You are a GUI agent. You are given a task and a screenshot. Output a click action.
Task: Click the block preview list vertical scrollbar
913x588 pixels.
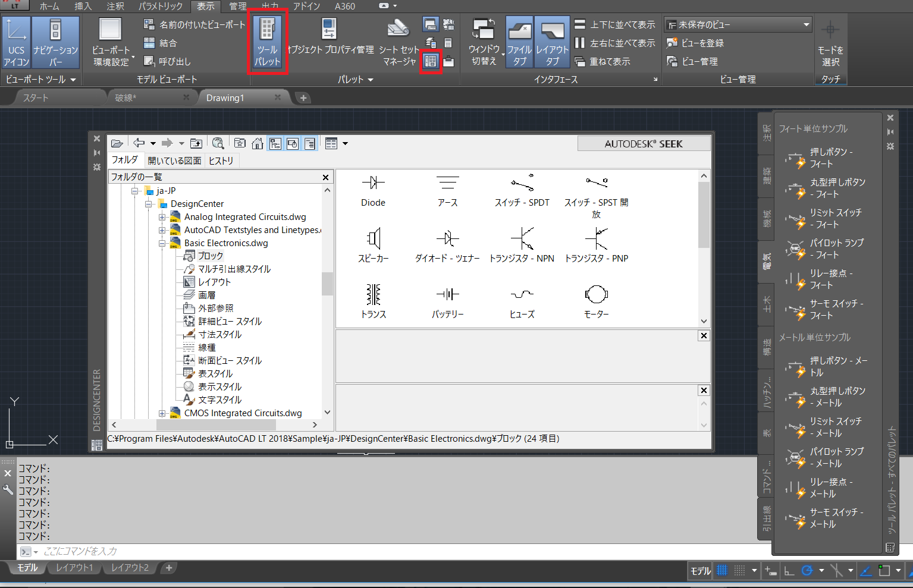[x=704, y=215]
